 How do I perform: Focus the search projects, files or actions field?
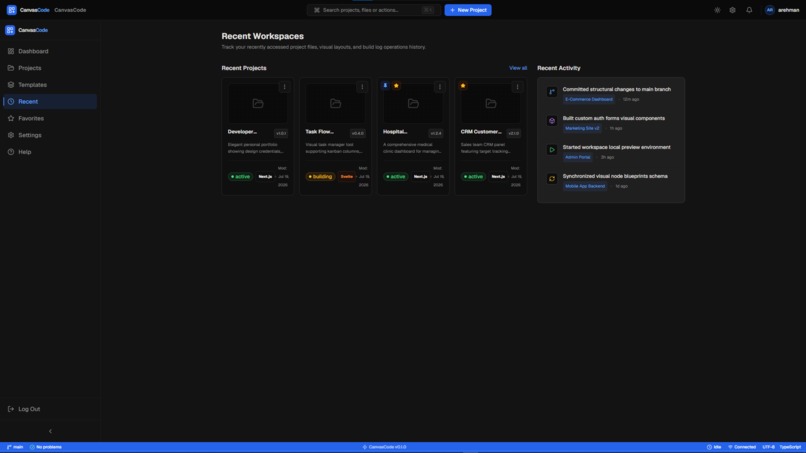[374, 10]
